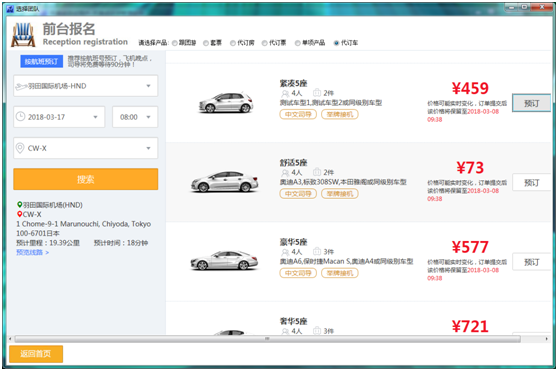Click the 紧凑5座 car title
Screen dimensions: 558x371
click(293, 83)
